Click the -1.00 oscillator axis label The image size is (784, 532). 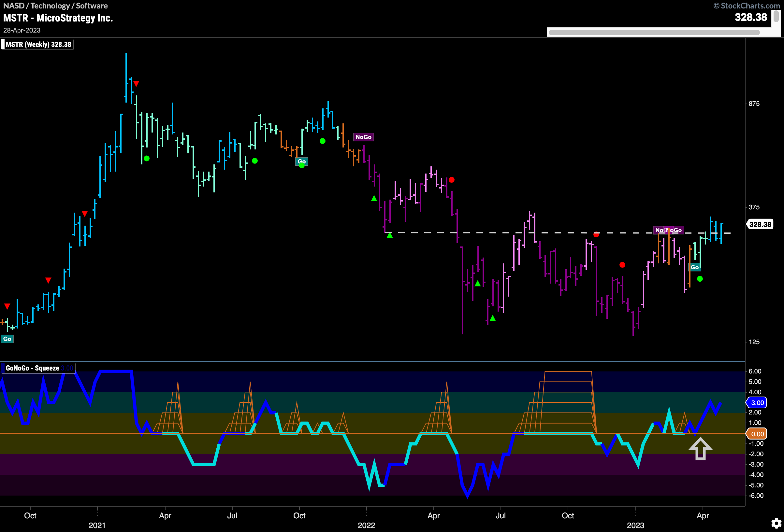pos(756,444)
